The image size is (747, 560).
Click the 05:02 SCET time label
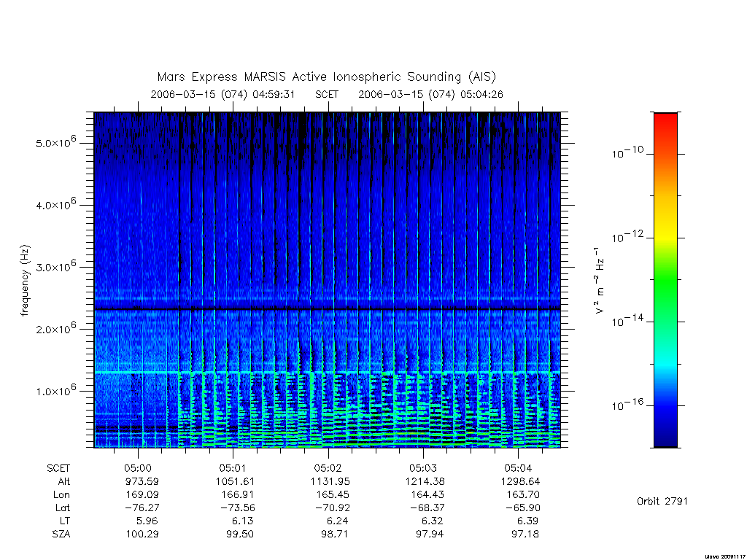tap(328, 468)
